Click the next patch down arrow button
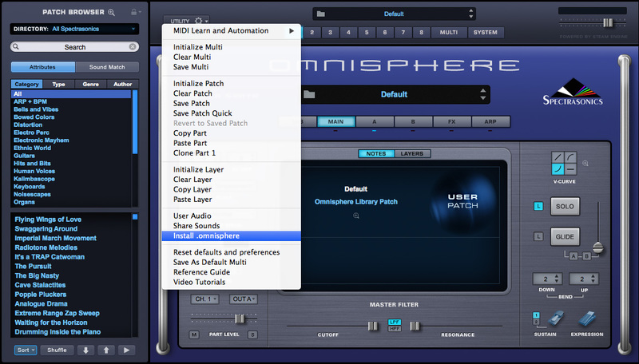The height and width of the screenshot is (364, 639). pyautogui.click(x=85, y=350)
